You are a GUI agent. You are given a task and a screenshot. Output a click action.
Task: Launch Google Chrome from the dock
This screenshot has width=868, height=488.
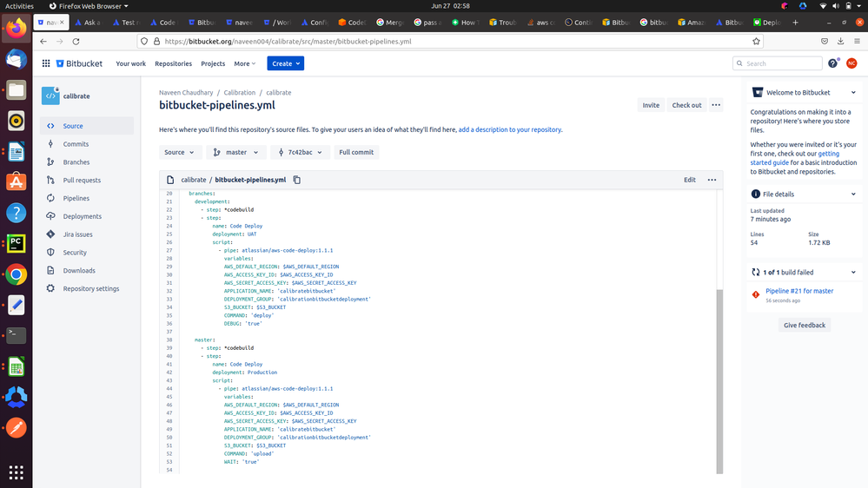coord(16,274)
